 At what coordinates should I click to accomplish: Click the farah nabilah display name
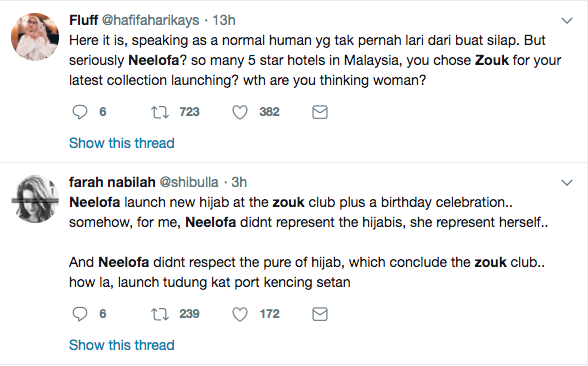pyautogui.click(x=112, y=182)
